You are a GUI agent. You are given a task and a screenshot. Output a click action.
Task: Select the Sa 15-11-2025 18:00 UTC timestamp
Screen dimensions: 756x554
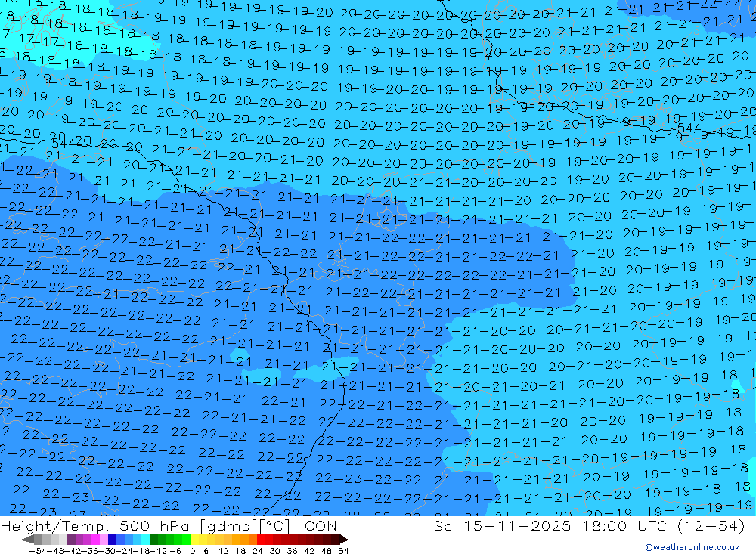tap(589, 525)
